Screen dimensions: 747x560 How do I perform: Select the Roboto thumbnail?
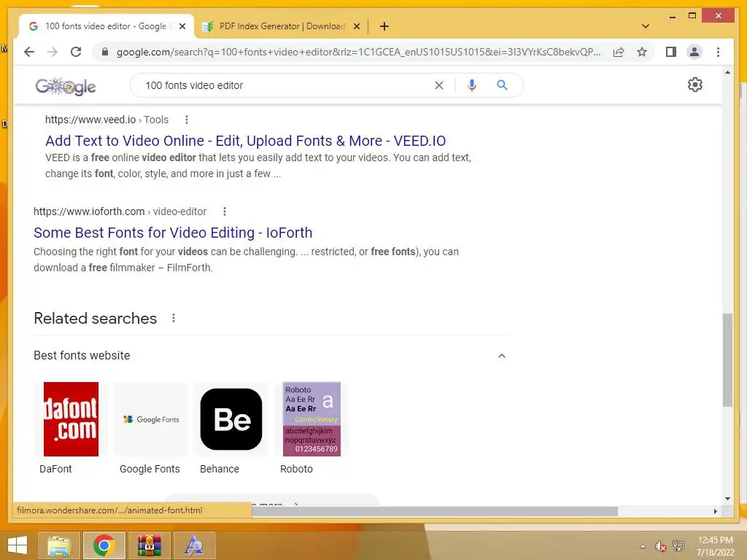pos(311,419)
